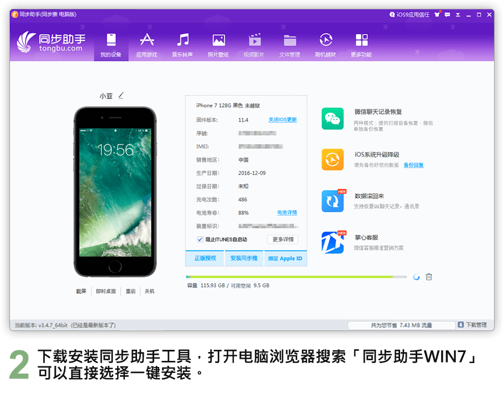Open 微信聊天记录恢复 WeChat recovery icon
504x420 pixels.
click(x=332, y=119)
